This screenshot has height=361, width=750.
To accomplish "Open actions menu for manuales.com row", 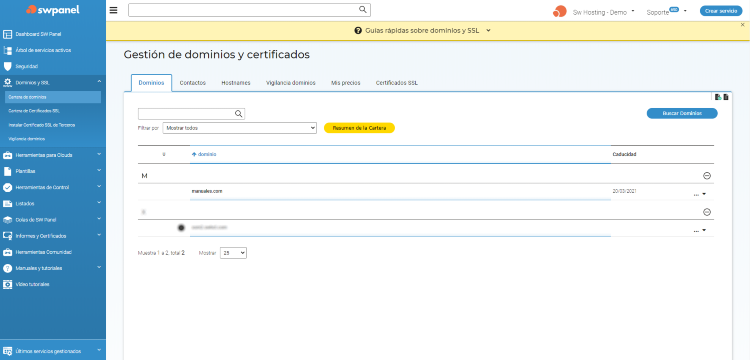I will (x=700, y=194).
